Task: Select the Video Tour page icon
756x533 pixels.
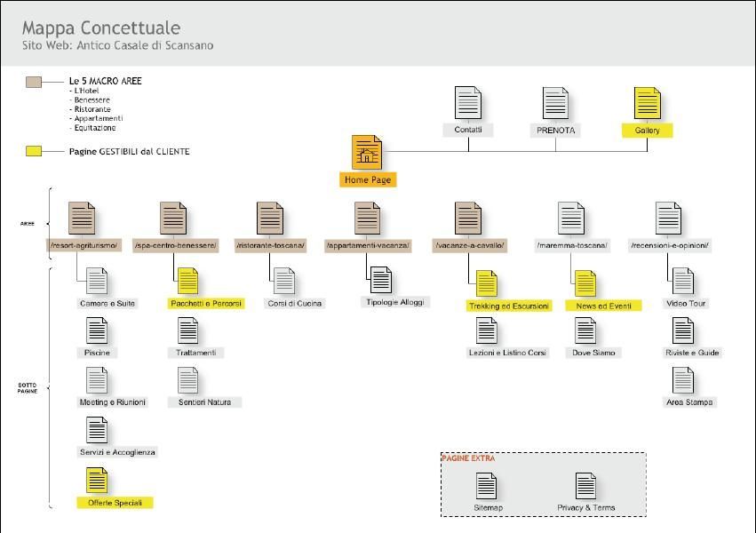Action: tap(683, 281)
